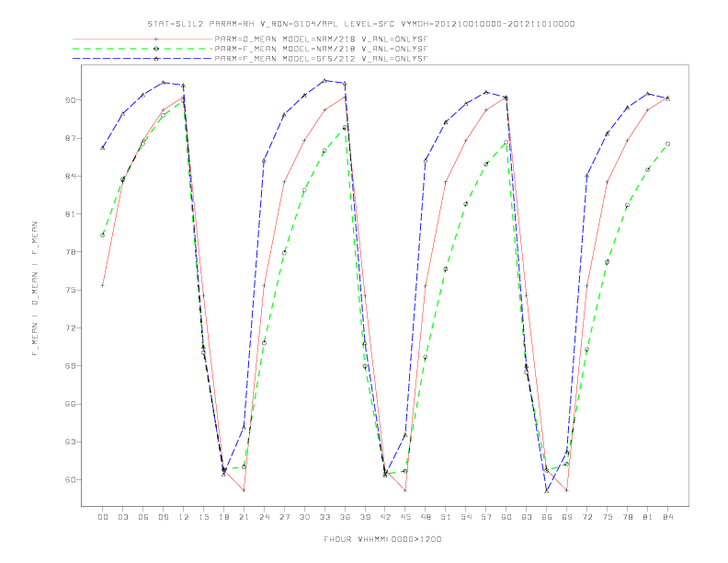Click the FHOUR VHHMM x-axis title

382,539
